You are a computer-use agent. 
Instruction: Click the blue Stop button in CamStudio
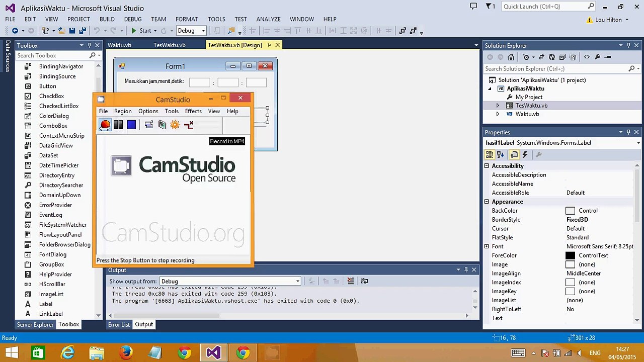(x=131, y=125)
